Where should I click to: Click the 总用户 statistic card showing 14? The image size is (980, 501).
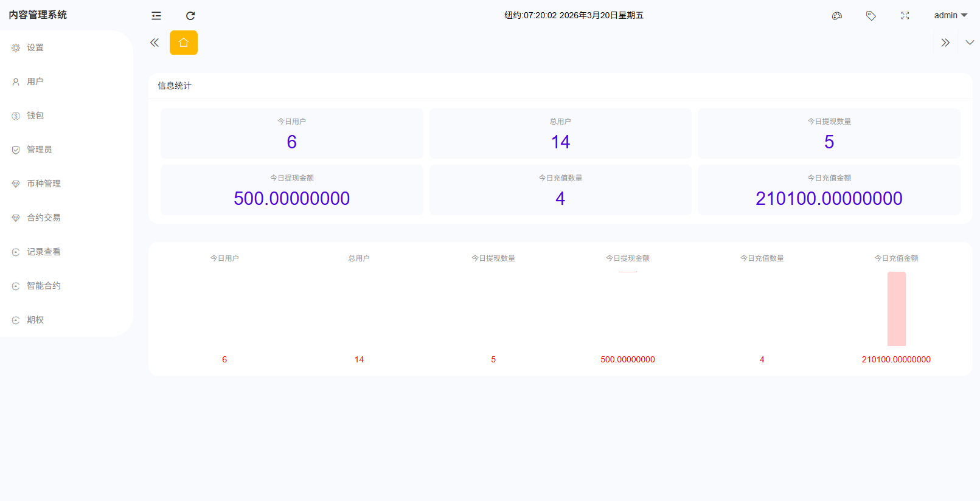tap(560, 134)
